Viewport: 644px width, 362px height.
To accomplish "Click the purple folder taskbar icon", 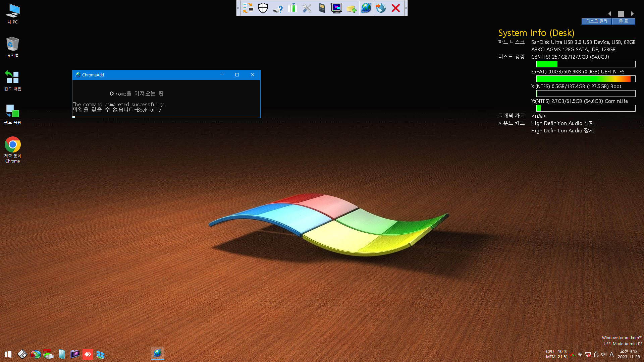I will (75, 354).
